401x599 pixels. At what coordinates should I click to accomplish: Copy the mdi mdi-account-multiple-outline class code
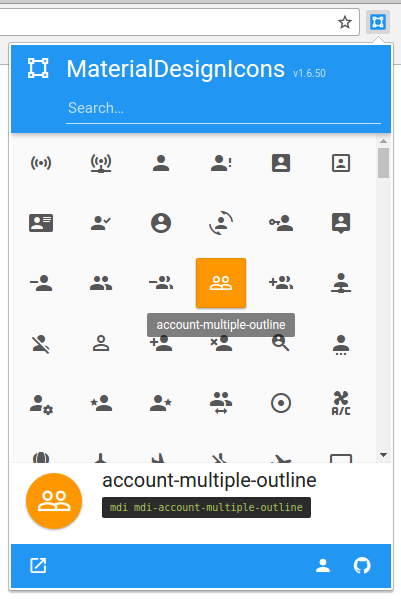[x=206, y=507]
